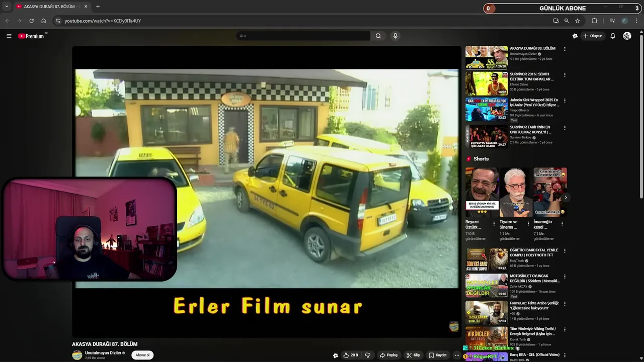Image resolution: width=644 pixels, height=362 pixels.
Task: Open the YouTube guide hamburger menu
Action: 9,36
